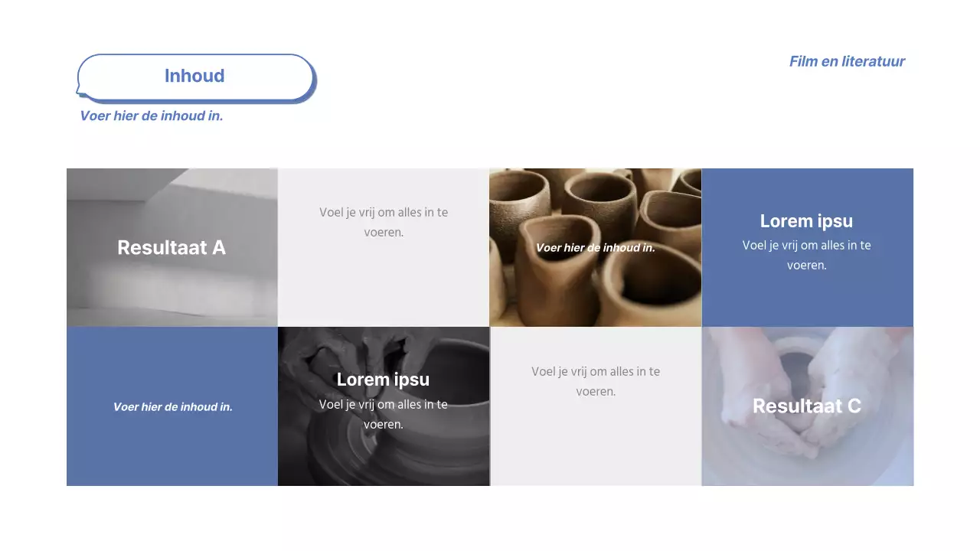
Task: Select the Resultaat A gray image tile
Action: (172, 247)
